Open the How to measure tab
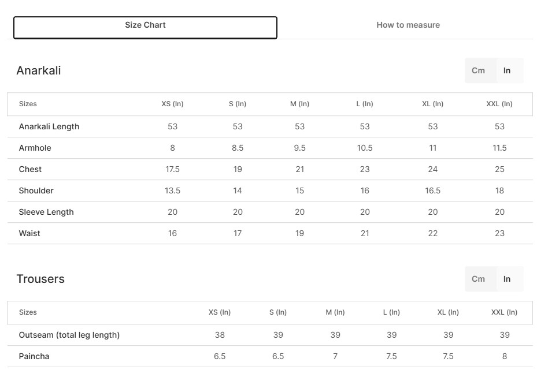This screenshot has height=392, width=537. coord(408,25)
